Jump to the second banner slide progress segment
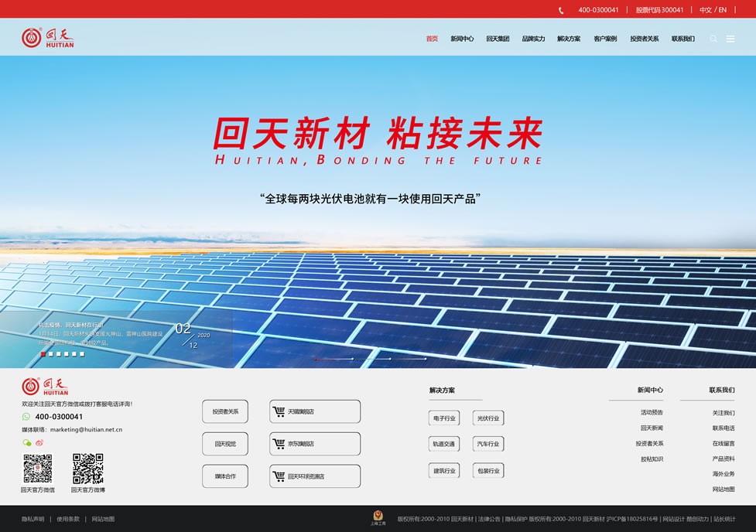 point(371,359)
